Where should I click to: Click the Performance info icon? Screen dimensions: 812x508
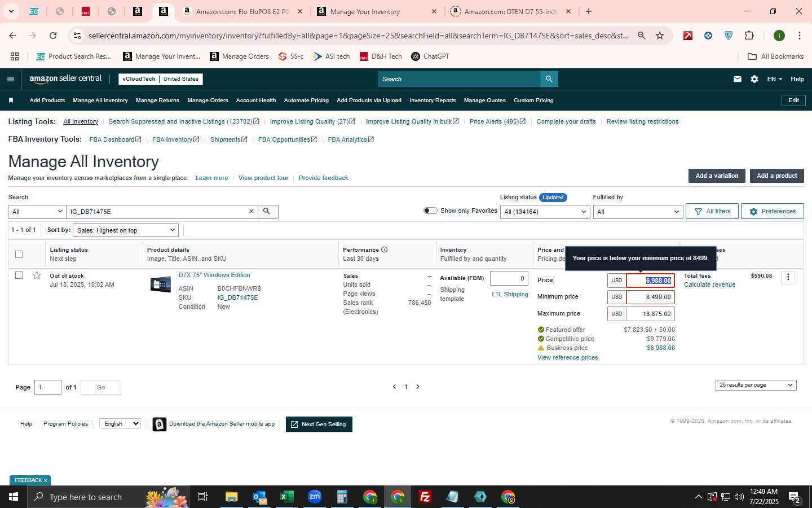385,249
